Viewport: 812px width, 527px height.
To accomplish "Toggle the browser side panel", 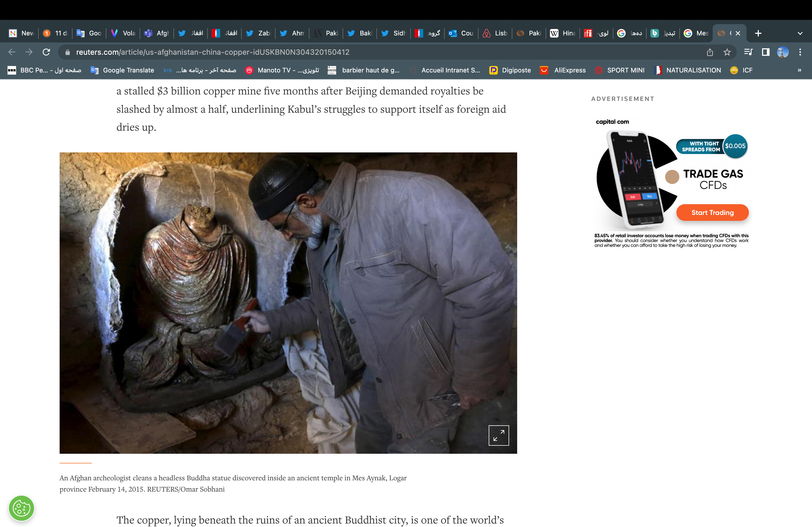I will click(x=766, y=52).
